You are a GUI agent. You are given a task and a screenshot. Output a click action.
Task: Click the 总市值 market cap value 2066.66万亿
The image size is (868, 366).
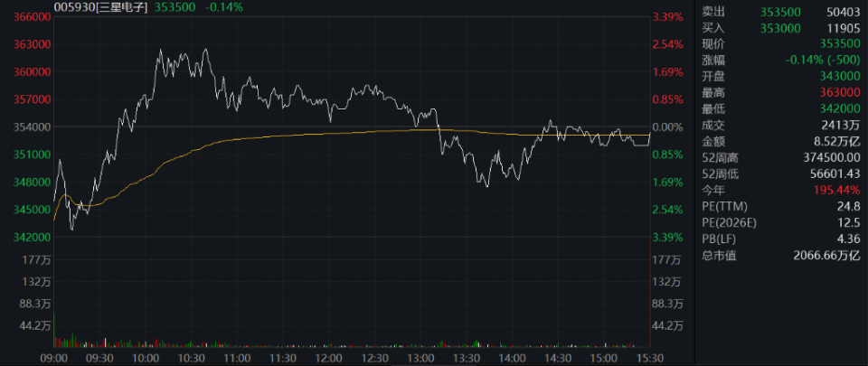[x=827, y=256]
